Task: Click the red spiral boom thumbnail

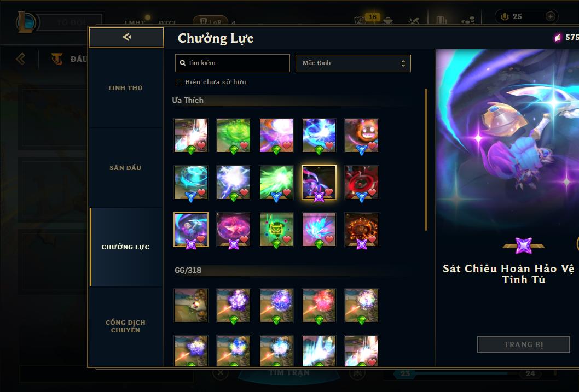Action: coord(362,182)
